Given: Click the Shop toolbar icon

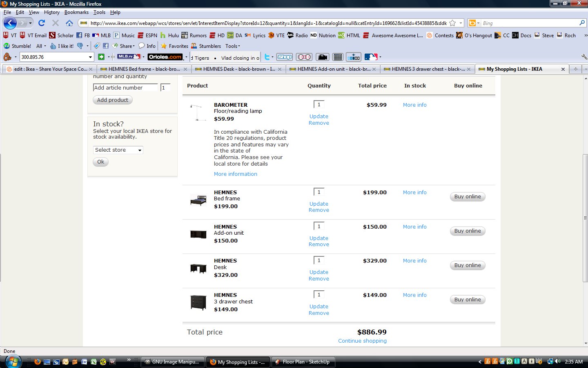Looking at the screenshot, I should [285, 57].
